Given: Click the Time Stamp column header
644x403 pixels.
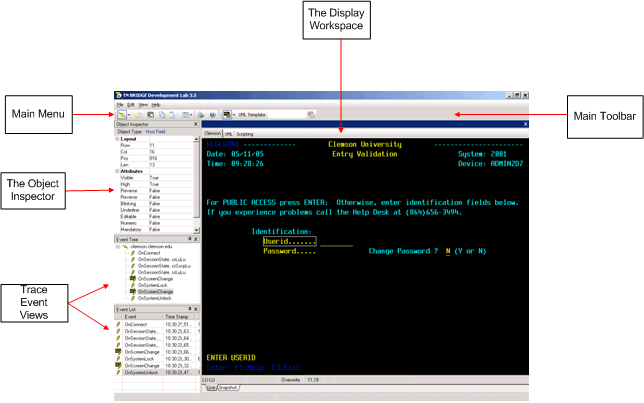Looking at the screenshot, I should click(x=180, y=317).
